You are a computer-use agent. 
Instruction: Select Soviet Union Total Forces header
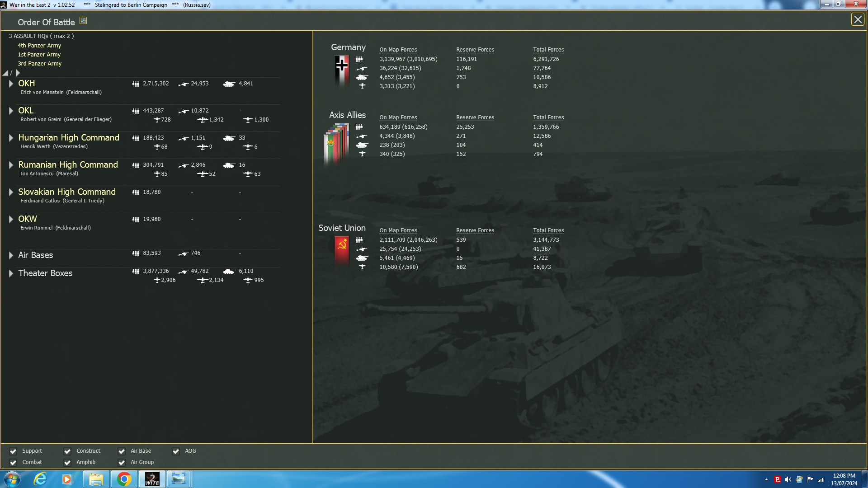[x=548, y=230]
